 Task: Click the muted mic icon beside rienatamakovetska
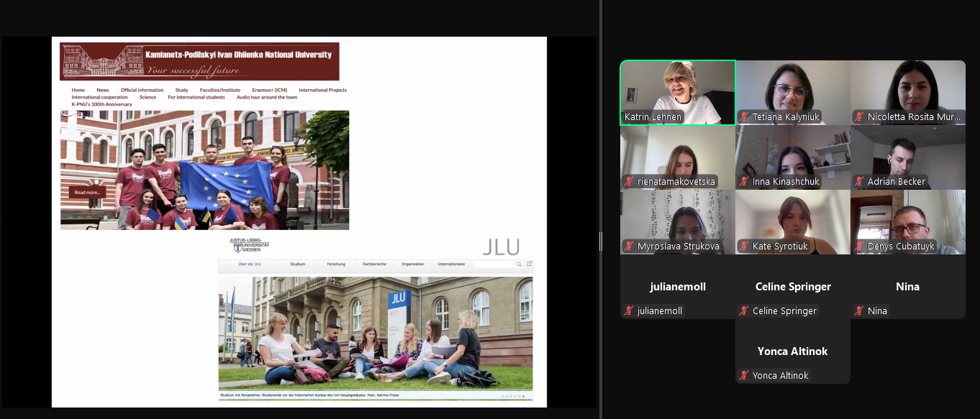click(629, 182)
